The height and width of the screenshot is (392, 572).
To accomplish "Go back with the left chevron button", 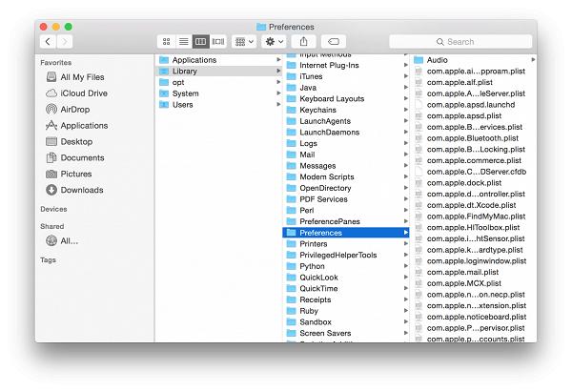I will 48,42.
